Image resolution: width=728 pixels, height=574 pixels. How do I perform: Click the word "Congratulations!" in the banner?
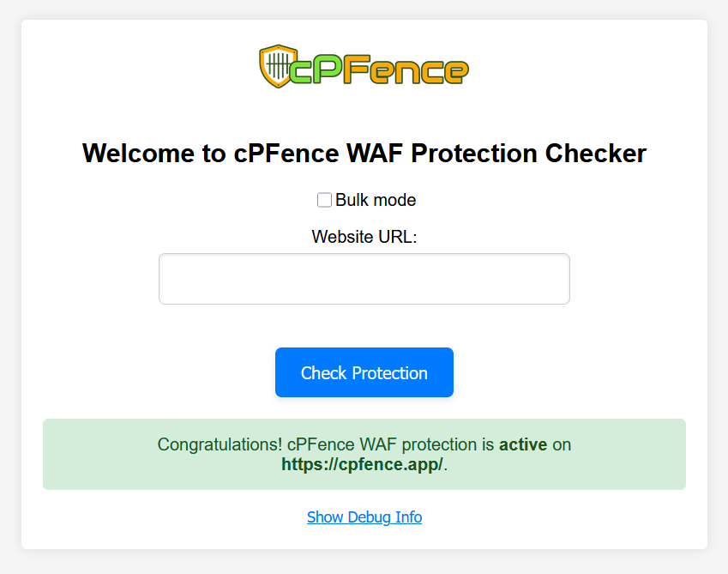220,444
